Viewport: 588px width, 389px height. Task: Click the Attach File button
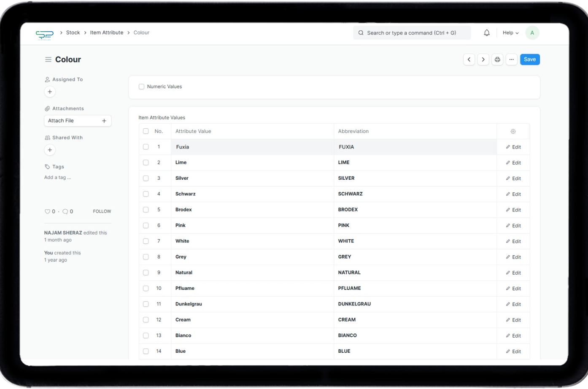click(78, 121)
